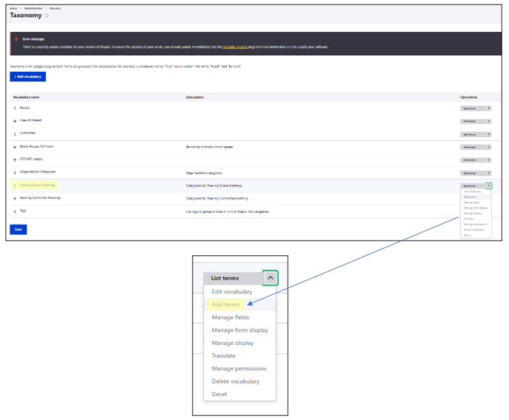Click drag handle for Books Access Permission
Viewport: 509px width, 420px height.
(x=15, y=147)
